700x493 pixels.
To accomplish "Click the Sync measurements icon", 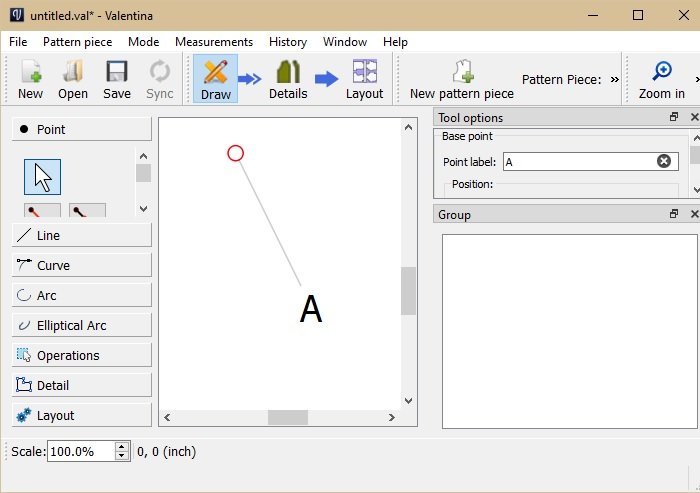I will (x=159, y=79).
